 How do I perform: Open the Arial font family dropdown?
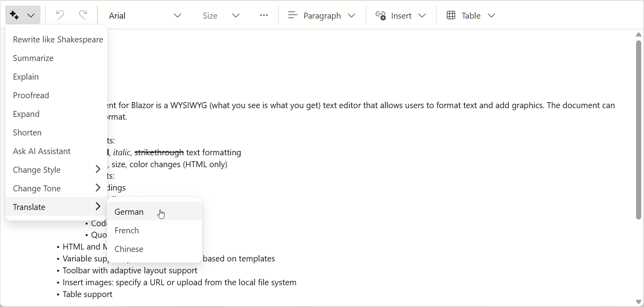[x=145, y=15]
